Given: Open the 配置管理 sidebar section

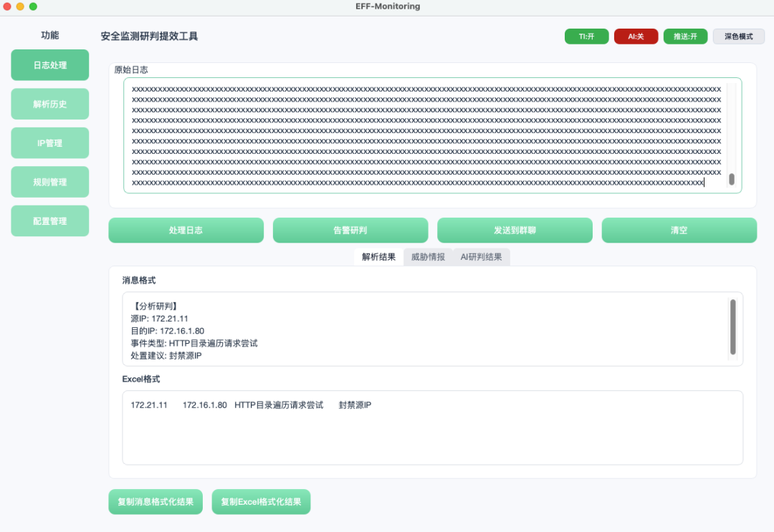Looking at the screenshot, I should pyautogui.click(x=50, y=221).
